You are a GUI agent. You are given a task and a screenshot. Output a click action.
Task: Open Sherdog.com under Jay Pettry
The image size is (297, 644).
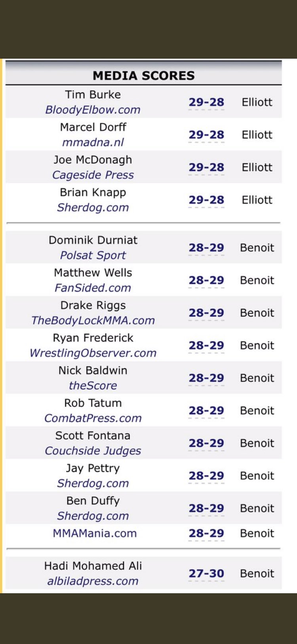coord(93,483)
